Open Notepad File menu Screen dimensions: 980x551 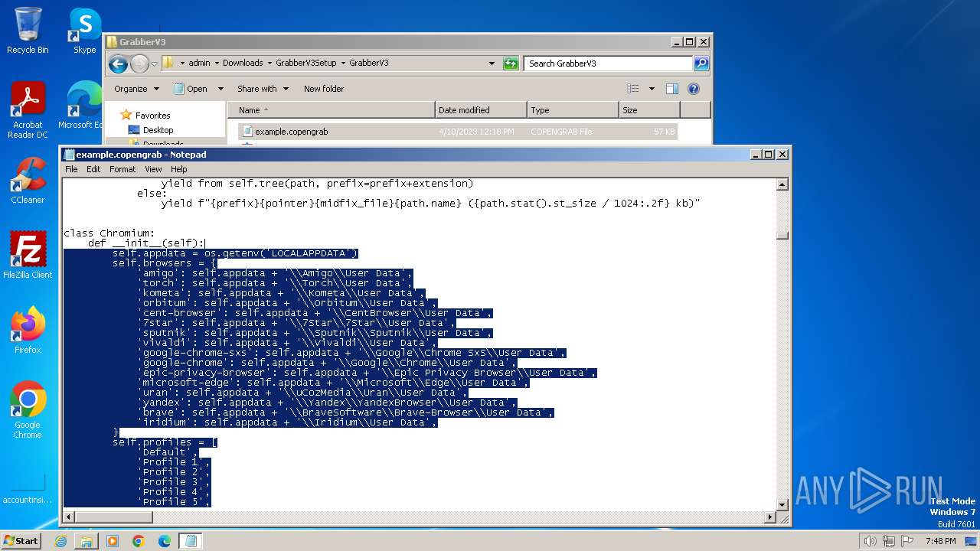click(x=71, y=169)
